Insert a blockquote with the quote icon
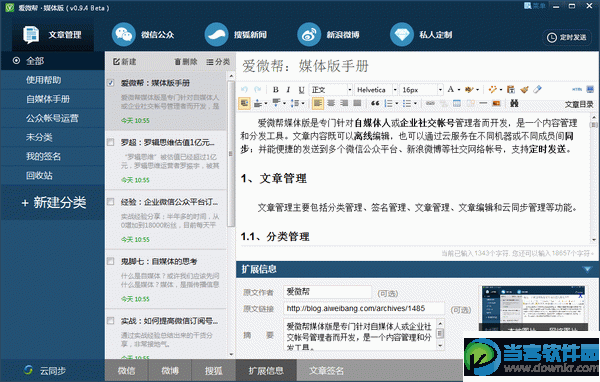Screen dimensions: 600x382 [375, 103]
